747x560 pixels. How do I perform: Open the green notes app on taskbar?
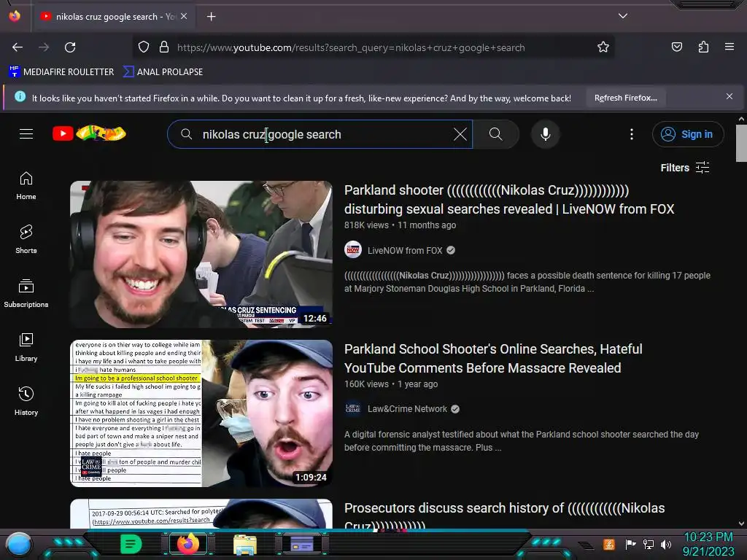(131, 544)
